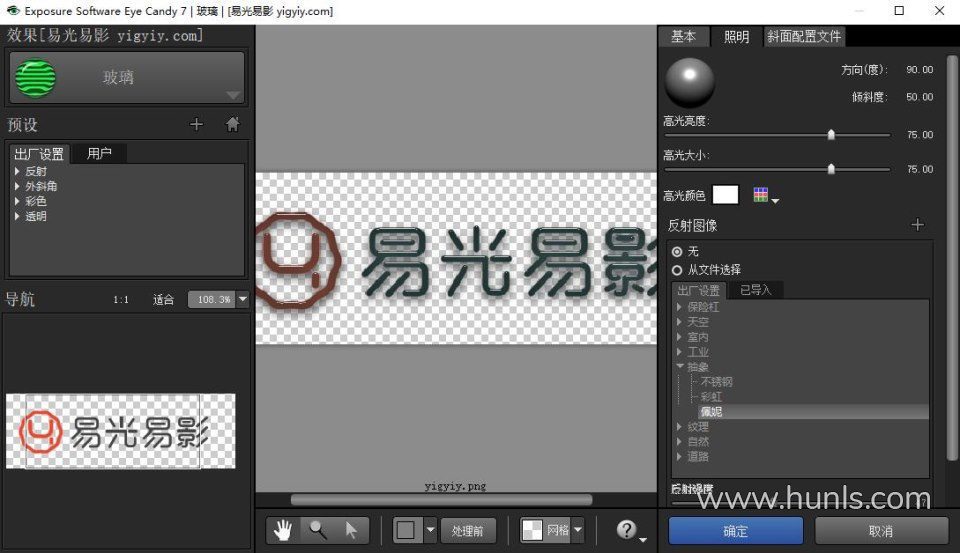Add a new preset with plus icon
The height and width of the screenshot is (553, 960).
(196, 124)
